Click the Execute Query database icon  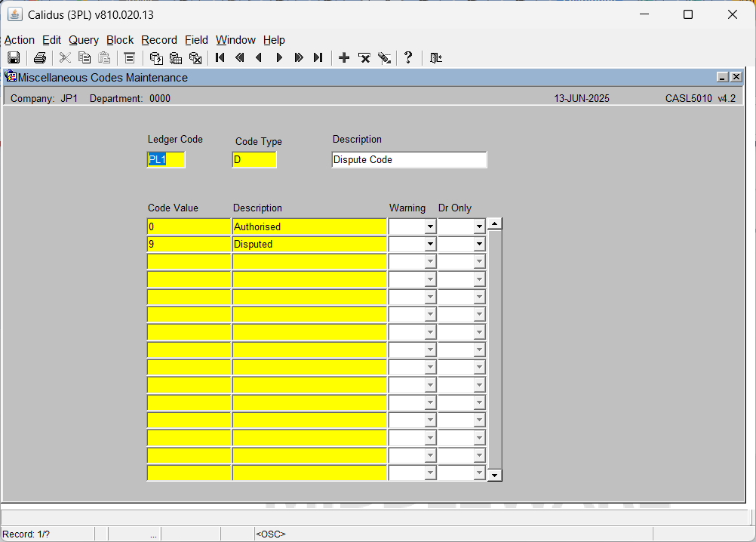176,58
